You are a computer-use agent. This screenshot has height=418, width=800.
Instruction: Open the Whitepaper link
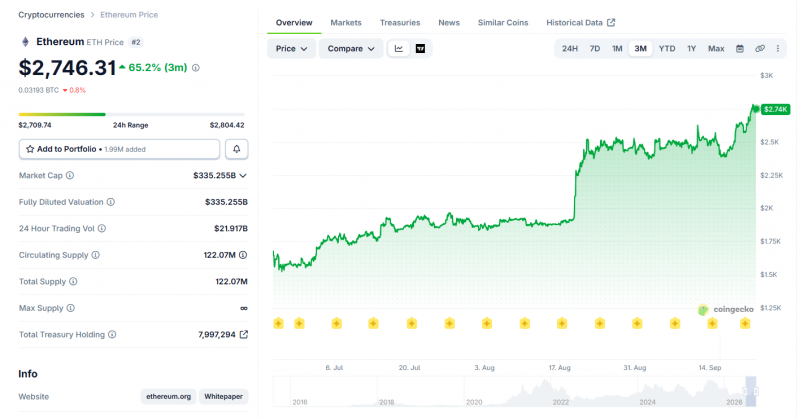223,397
